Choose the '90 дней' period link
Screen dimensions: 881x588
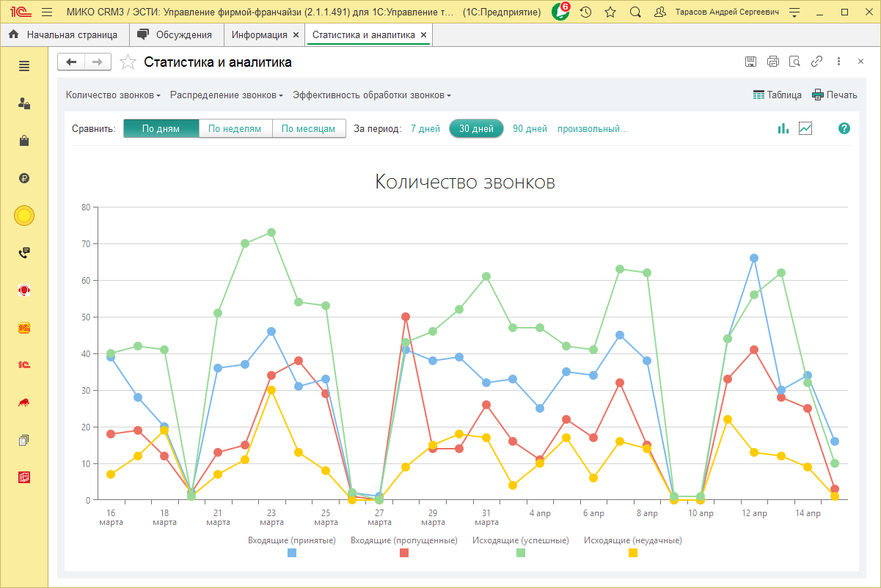point(530,128)
